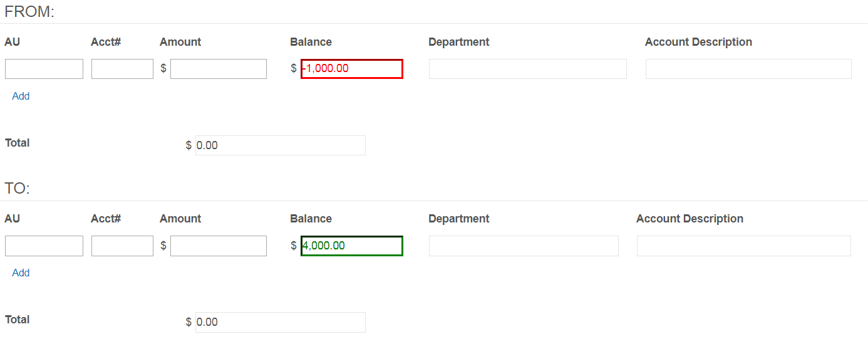Click the Acct# input under TO
Viewport: 868px width, 339px height.
pos(122,246)
